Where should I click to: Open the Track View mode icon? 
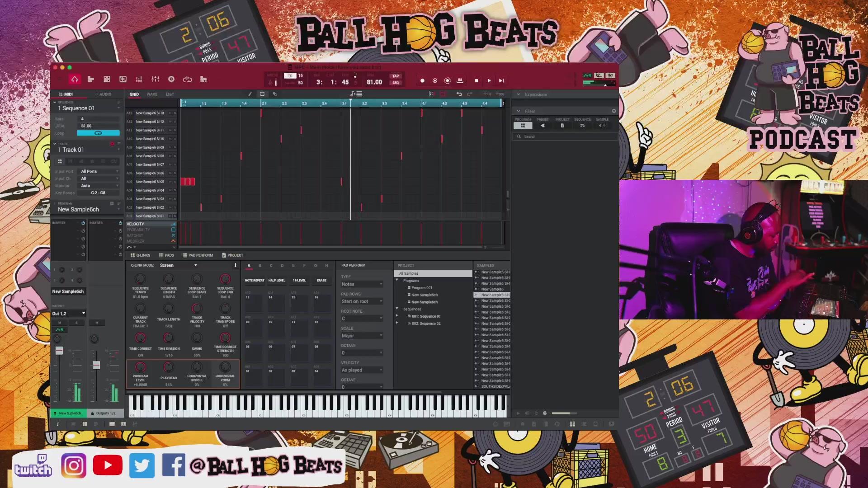90,80
